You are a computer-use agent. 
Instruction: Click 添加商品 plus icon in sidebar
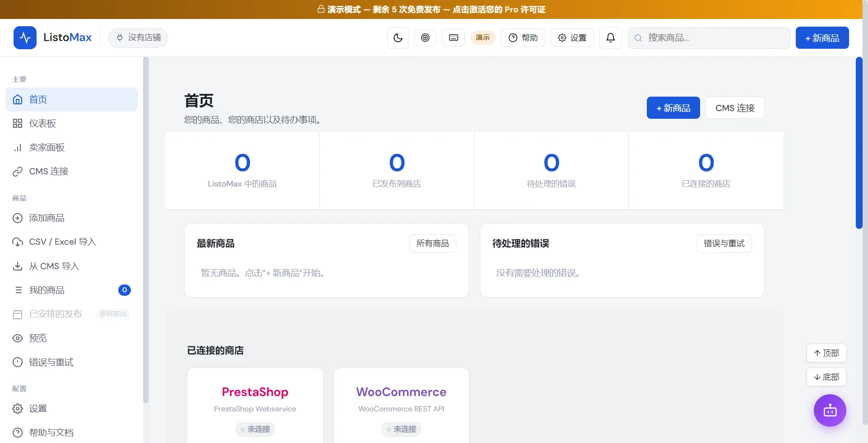pyautogui.click(x=18, y=218)
